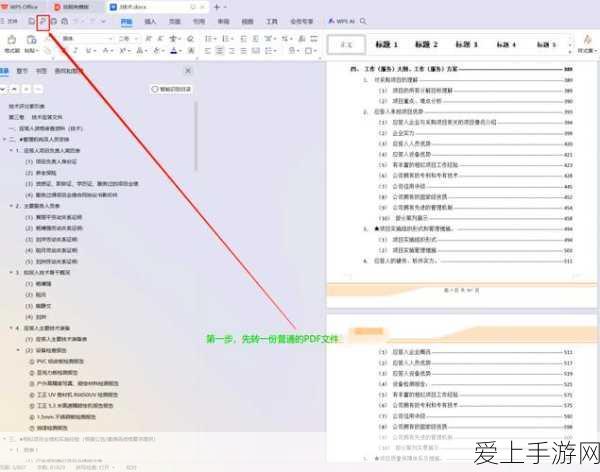Click the Increase Indent icon
Viewport: 600px width, 472px height.
click(256, 39)
